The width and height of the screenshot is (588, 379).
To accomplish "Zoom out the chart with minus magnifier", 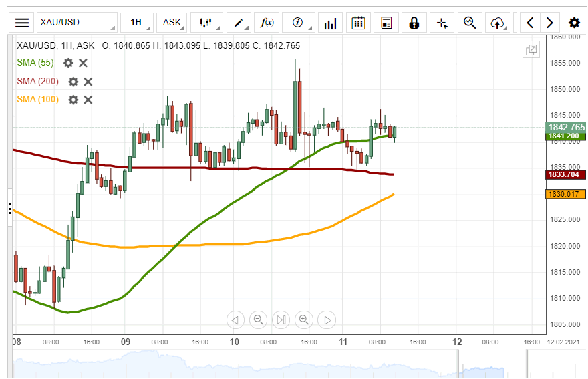I will (259, 320).
